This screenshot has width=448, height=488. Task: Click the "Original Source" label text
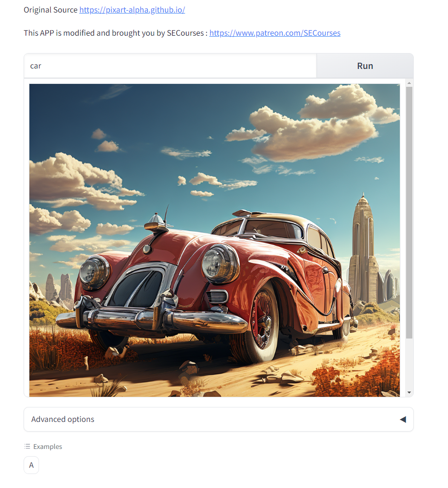[51, 10]
